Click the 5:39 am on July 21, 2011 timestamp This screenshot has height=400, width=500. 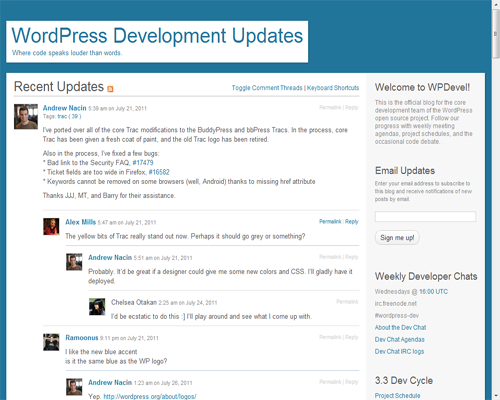coord(117,108)
